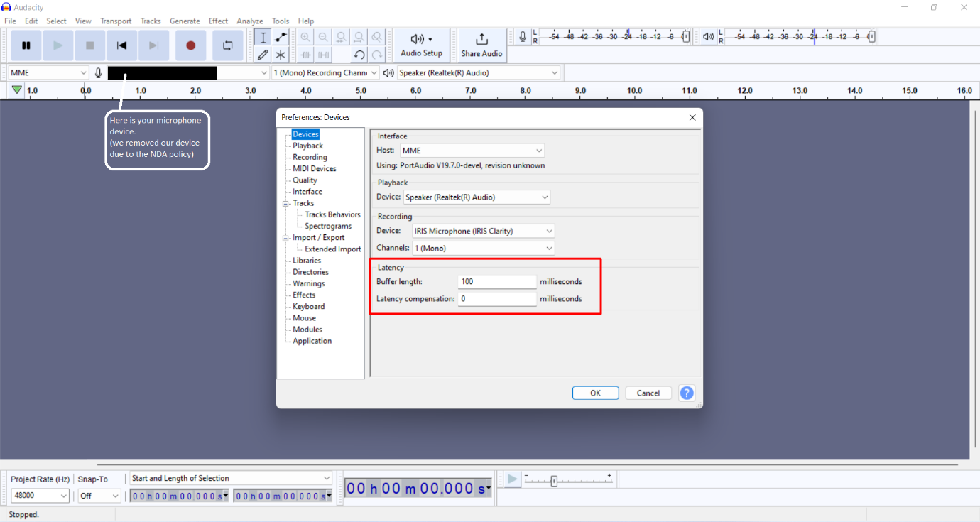Open the Effect menu
Image resolution: width=980 pixels, height=522 pixels.
218,21
